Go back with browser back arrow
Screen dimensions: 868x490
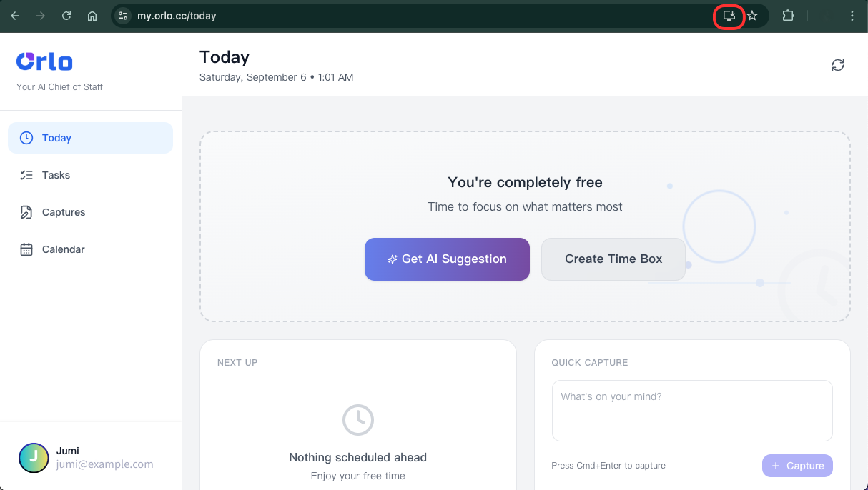point(15,16)
